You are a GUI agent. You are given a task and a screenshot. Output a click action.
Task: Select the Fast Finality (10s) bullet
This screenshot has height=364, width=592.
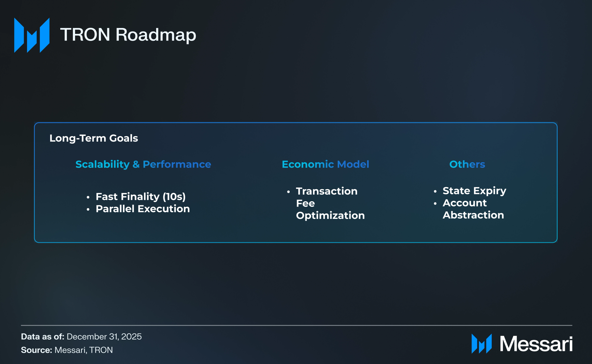click(140, 197)
